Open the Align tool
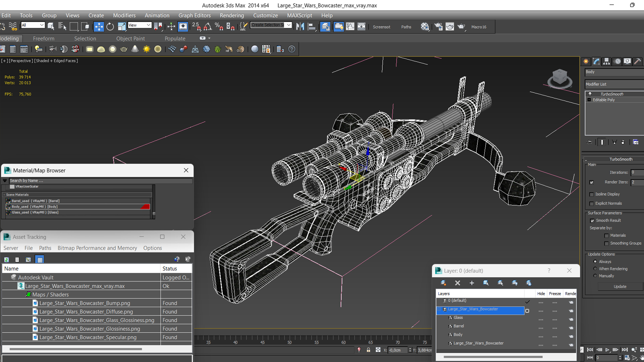 tap(312, 27)
